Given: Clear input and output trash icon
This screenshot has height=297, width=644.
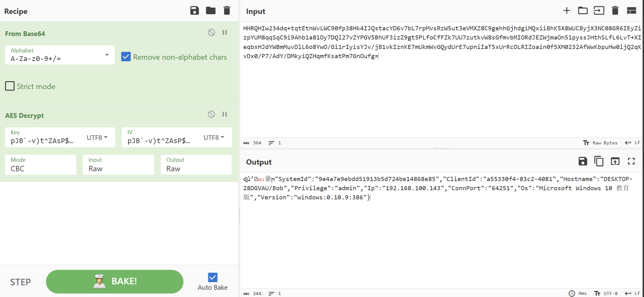Looking at the screenshot, I should click(615, 10).
